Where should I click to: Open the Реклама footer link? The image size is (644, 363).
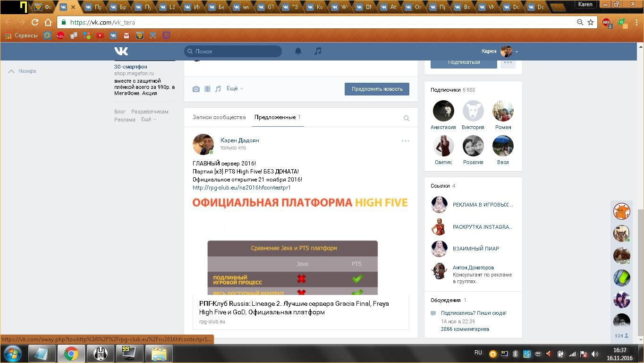click(x=125, y=120)
